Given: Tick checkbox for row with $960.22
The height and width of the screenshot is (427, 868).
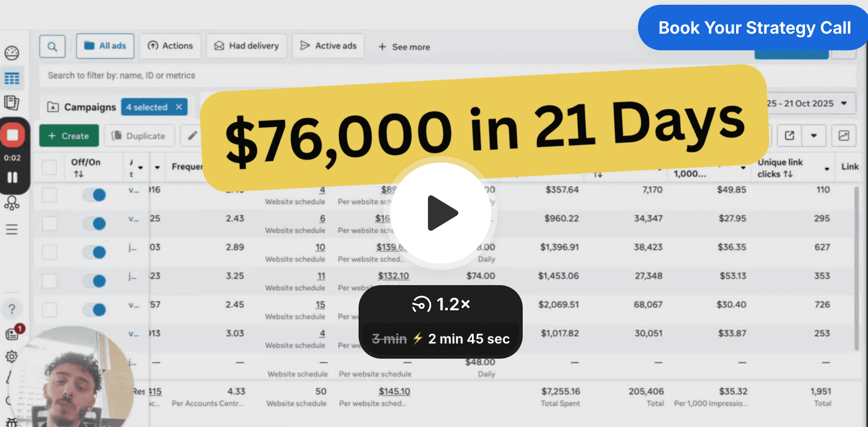Looking at the screenshot, I should pyautogui.click(x=49, y=223).
